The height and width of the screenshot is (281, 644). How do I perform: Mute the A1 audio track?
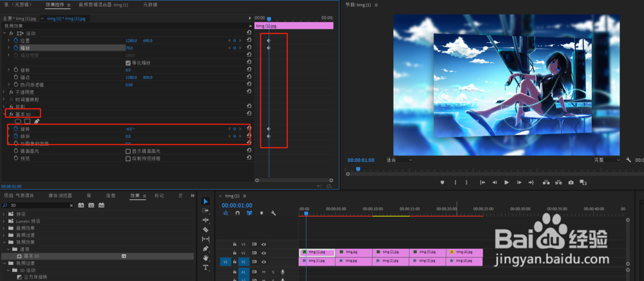263,271
